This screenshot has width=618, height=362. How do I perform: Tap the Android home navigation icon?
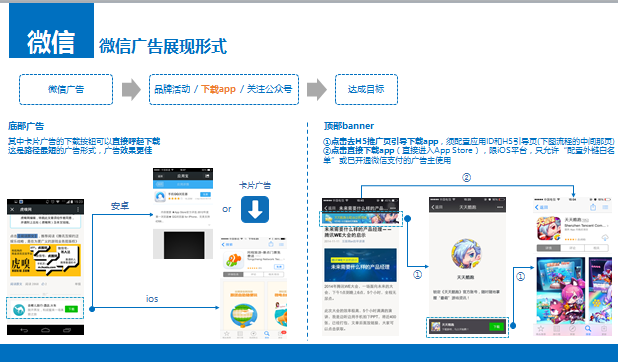45,330
